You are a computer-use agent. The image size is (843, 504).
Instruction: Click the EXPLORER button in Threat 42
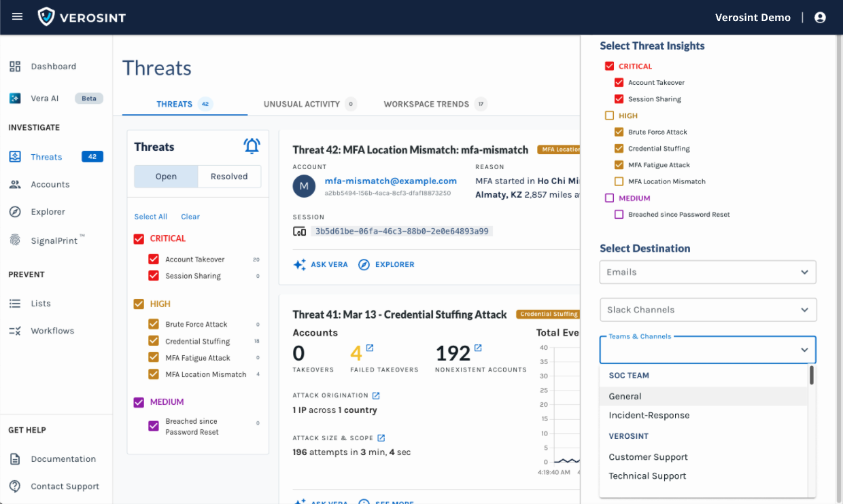point(386,265)
